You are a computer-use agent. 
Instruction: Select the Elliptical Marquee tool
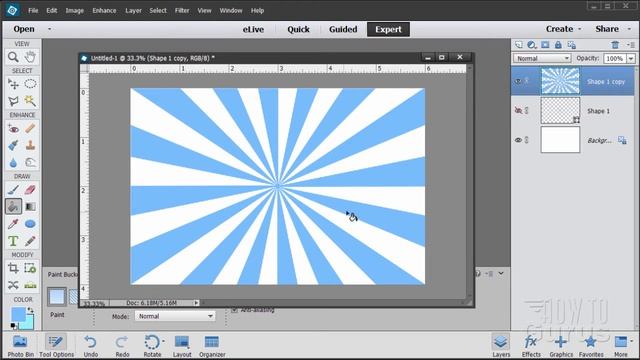coord(30,84)
